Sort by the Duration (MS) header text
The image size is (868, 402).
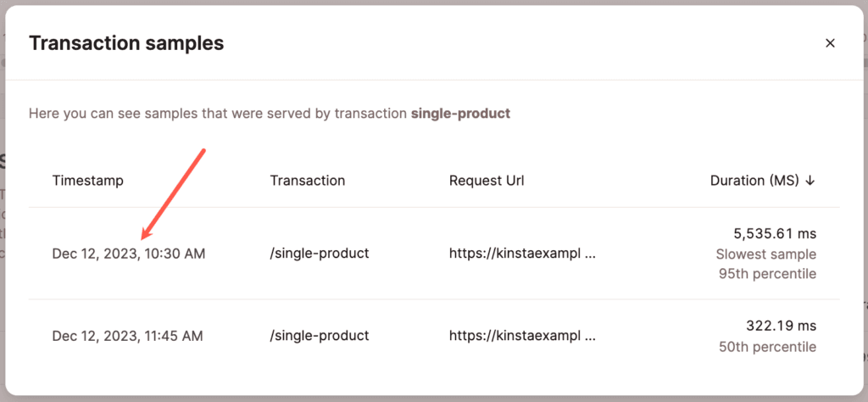pyautogui.click(x=754, y=181)
